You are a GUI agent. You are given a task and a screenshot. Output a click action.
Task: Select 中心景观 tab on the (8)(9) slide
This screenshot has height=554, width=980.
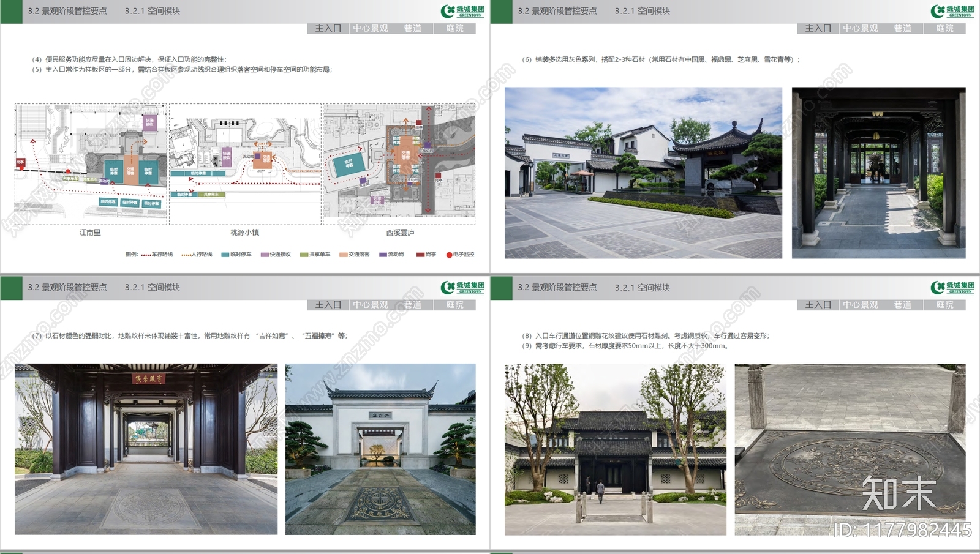coord(860,305)
